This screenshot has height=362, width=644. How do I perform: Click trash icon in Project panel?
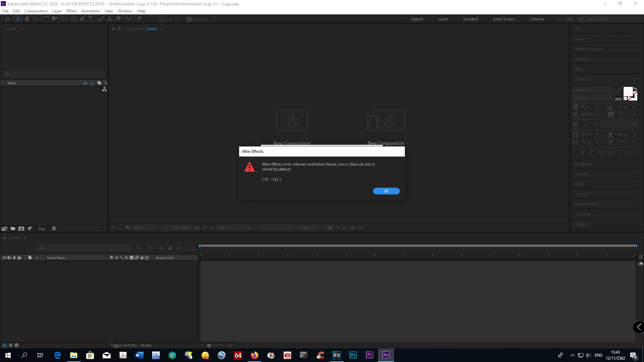(54, 229)
